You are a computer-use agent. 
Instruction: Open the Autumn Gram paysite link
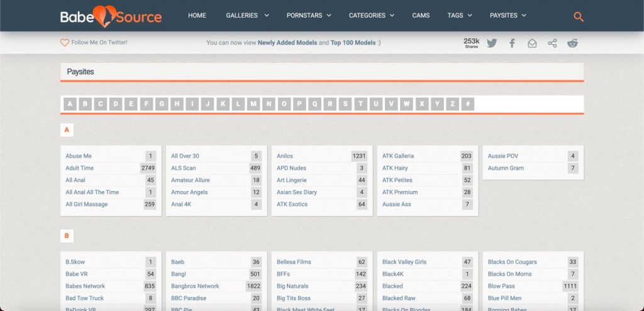click(x=506, y=168)
